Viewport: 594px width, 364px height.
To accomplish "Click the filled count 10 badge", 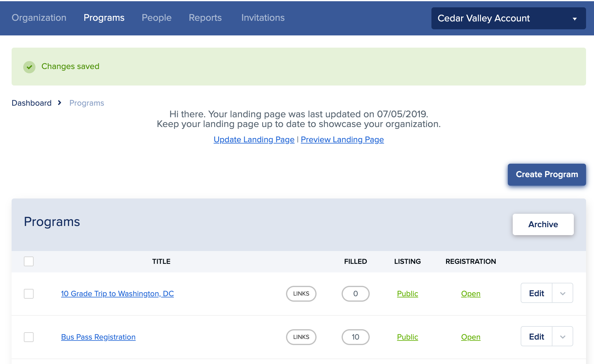I will pyautogui.click(x=355, y=337).
